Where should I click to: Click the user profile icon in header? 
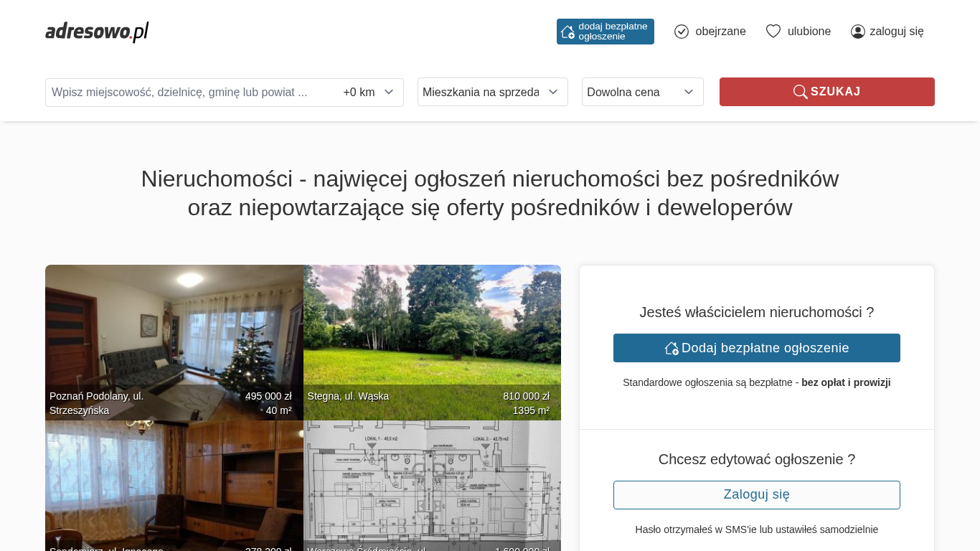click(858, 32)
